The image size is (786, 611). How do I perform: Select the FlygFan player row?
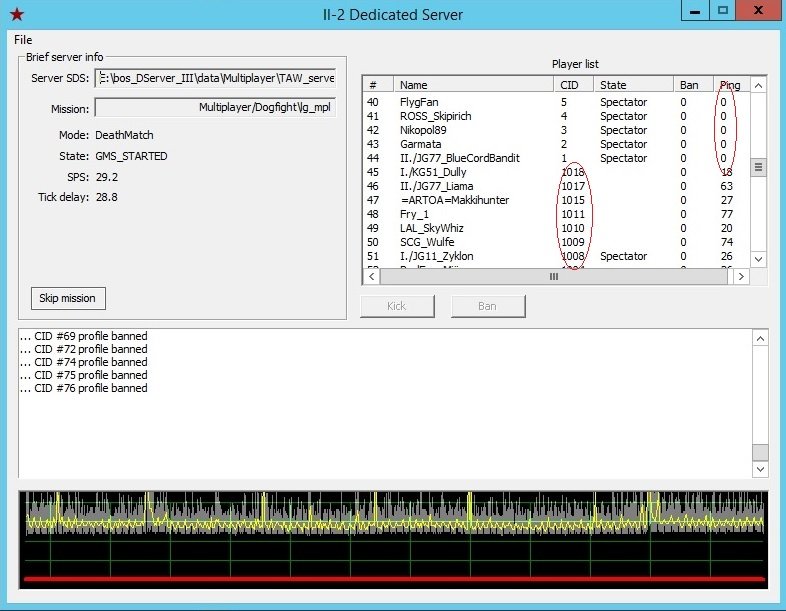pos(419,102)
